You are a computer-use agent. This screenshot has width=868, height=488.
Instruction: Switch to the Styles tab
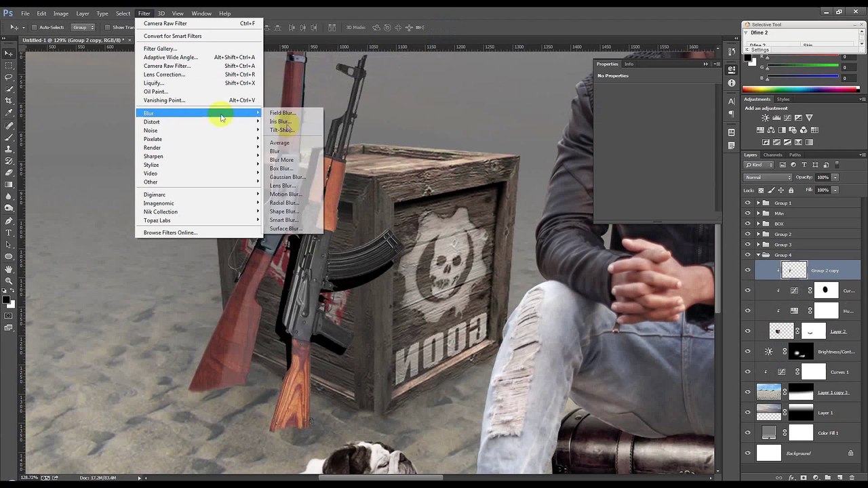click(783, 99)
